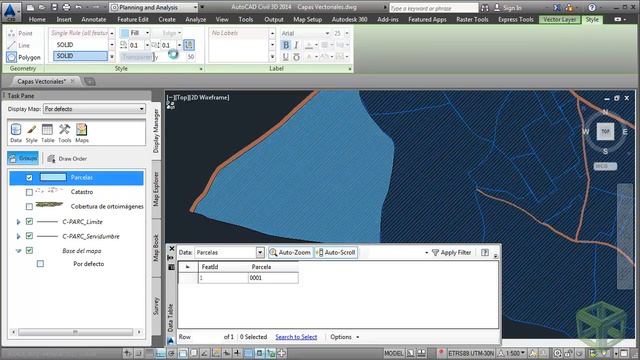Switch to the Vector Layer ribbon tab

[559, 19]
